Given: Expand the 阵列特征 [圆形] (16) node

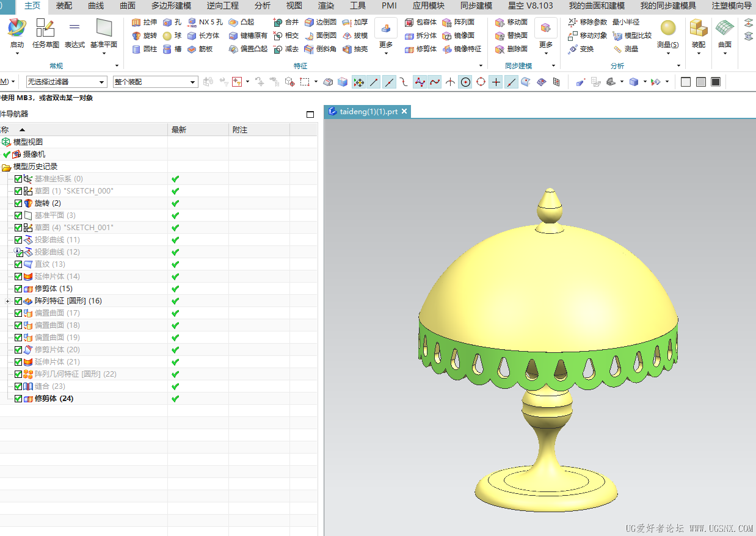Looking at the screenshot, I should point(7,301).
